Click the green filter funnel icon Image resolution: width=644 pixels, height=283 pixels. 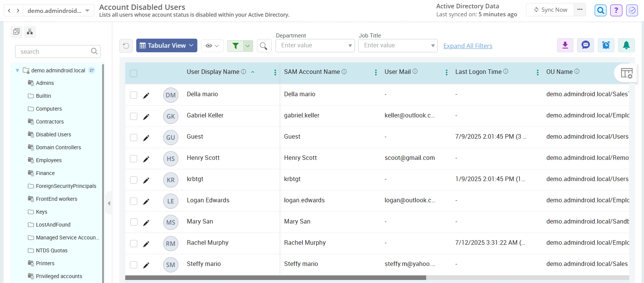(x=236, y=45)
